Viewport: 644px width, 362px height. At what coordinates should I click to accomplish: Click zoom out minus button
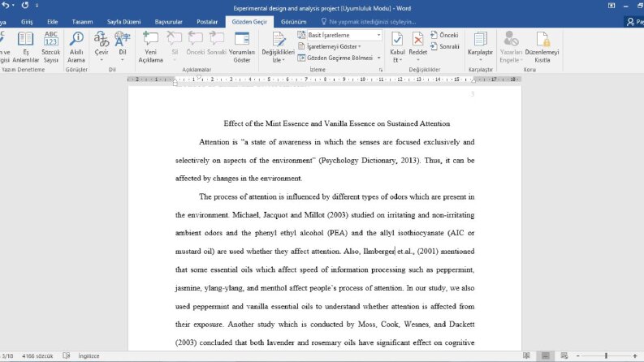click(x=578, y=356)
